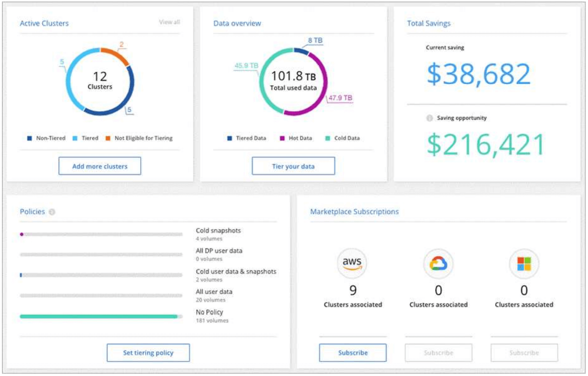The width and height of the screenshot is (588, 376).
Task: Click the orange 2 clusters label
Action: click(x=121, y=44)
